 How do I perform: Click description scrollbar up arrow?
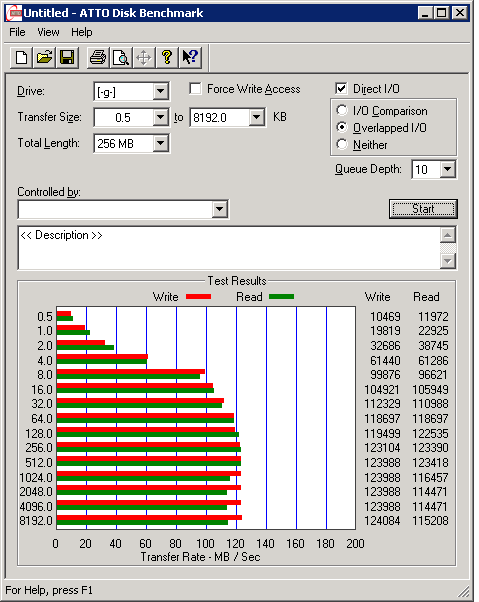click(448, 235)
